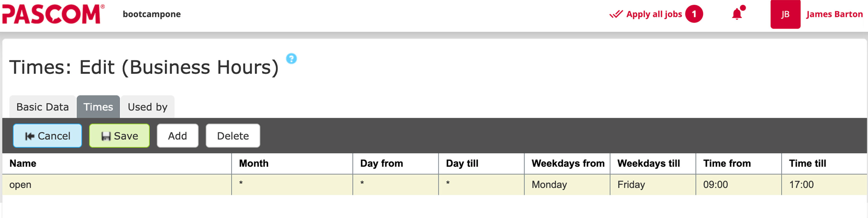
Task: Open the Used by tab
Action: [148, 107]
